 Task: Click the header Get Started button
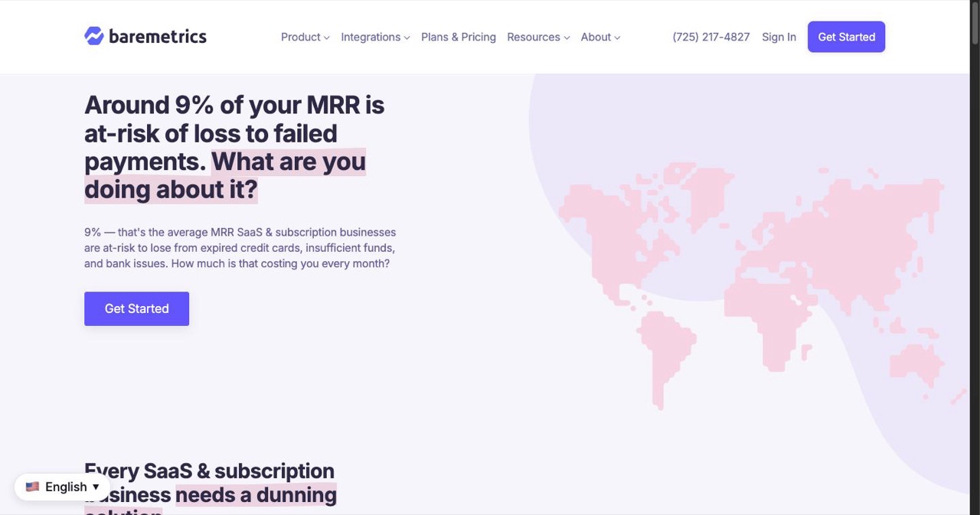click(x=846, y=37)
